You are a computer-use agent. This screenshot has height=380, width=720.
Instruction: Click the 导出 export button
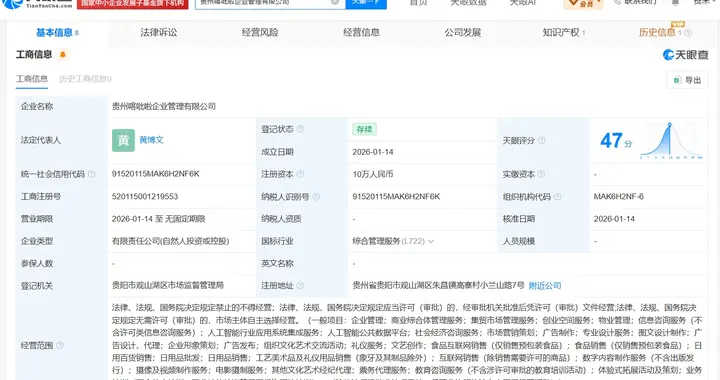pyautogui.click(x=687, y=80)
